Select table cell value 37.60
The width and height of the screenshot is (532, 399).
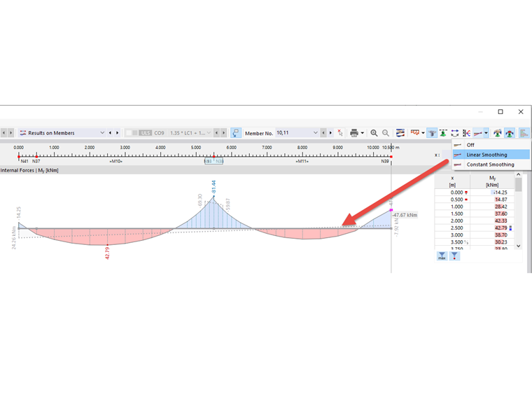pyautogui.click(x=492, y=213)
